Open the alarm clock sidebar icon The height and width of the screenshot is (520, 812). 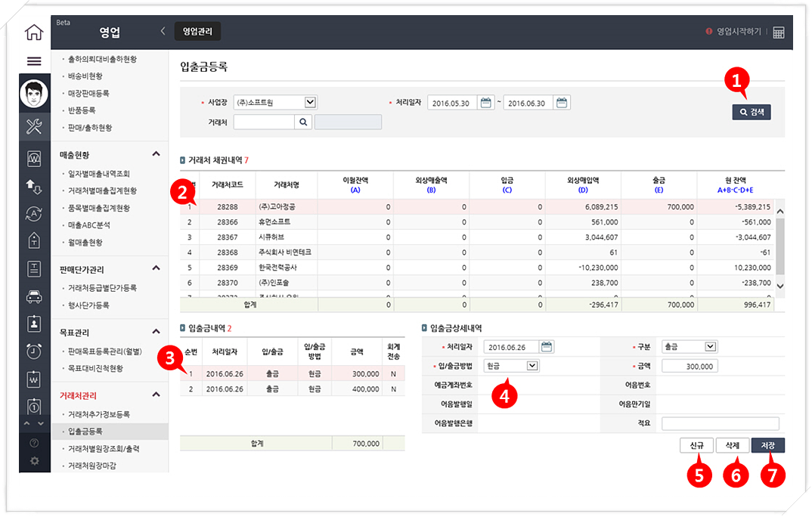(34, 351)
